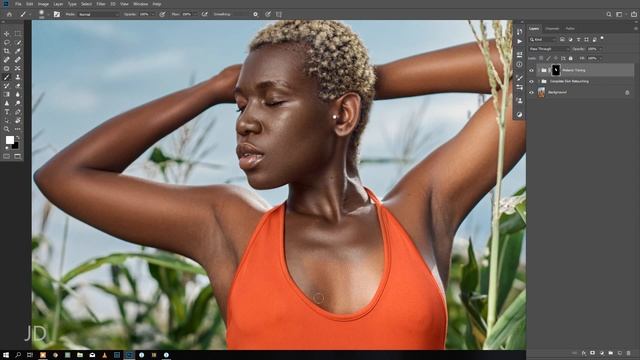Open the brush preset picker arrow
This screenshot has height=360, width=640.
(x=49, y=15)
